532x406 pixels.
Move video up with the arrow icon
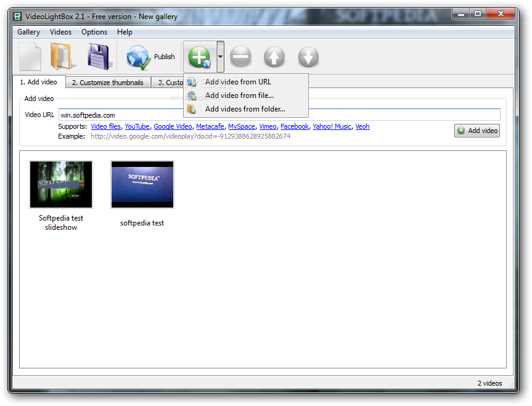274,57
